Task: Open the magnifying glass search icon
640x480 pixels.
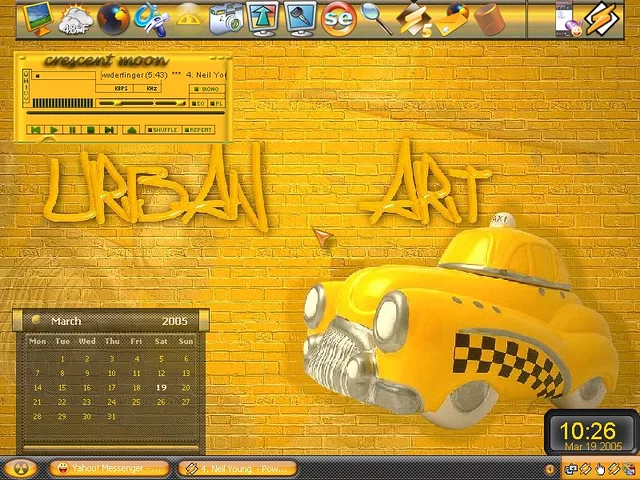Action: pyautogui.click(x=376, y=19)
